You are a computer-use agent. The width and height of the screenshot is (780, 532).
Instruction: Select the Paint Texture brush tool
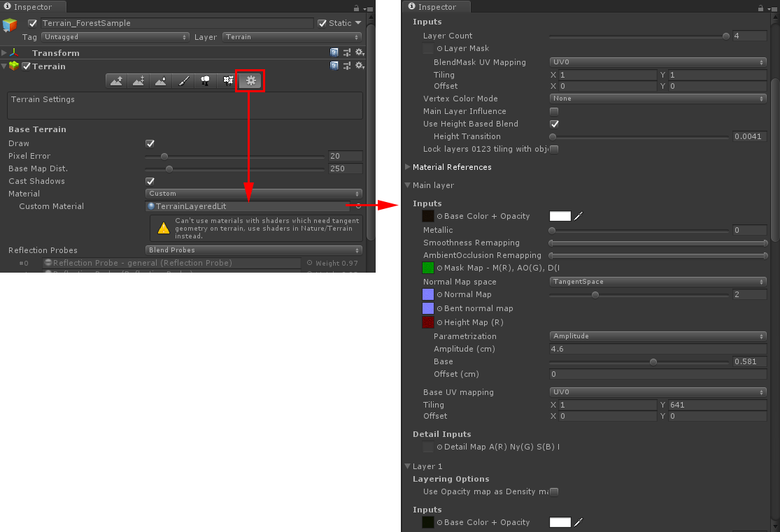183,80
